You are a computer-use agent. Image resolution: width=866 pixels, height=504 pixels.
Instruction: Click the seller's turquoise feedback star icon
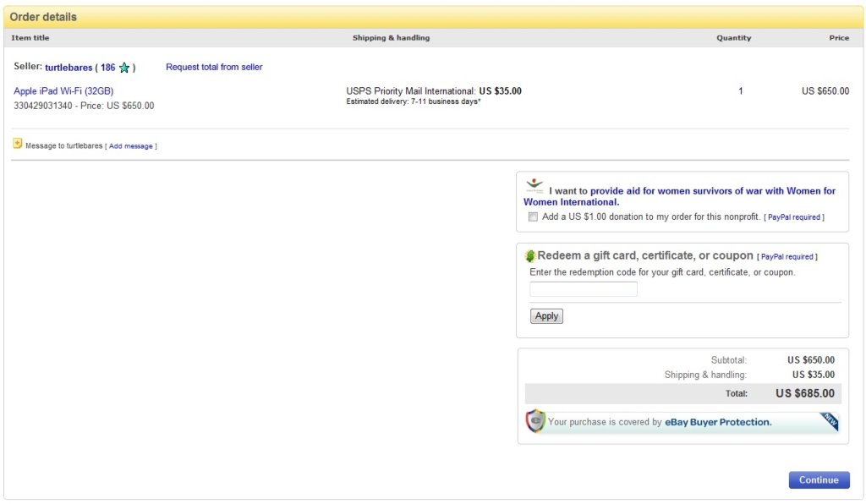124,68
